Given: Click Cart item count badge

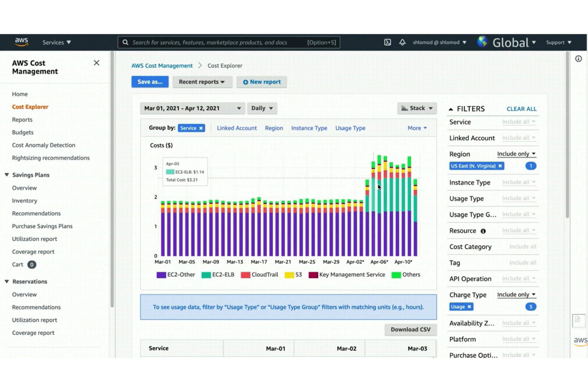Looking at the screenshot, I should point(32,265).
